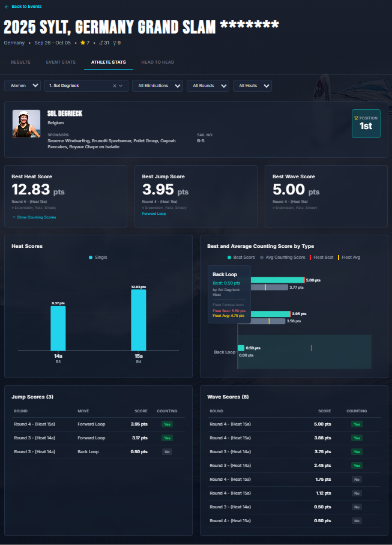The height and width of the screenshot is (545, 392).
Task: Click the 0.50 pts Back Loop bar
Action: point(241,348)
